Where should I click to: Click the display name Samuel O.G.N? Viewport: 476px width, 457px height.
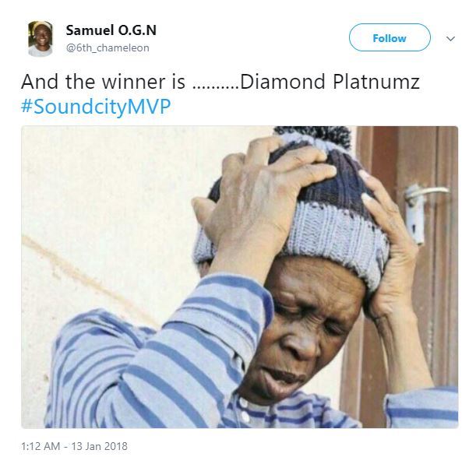tap(111, 30)
